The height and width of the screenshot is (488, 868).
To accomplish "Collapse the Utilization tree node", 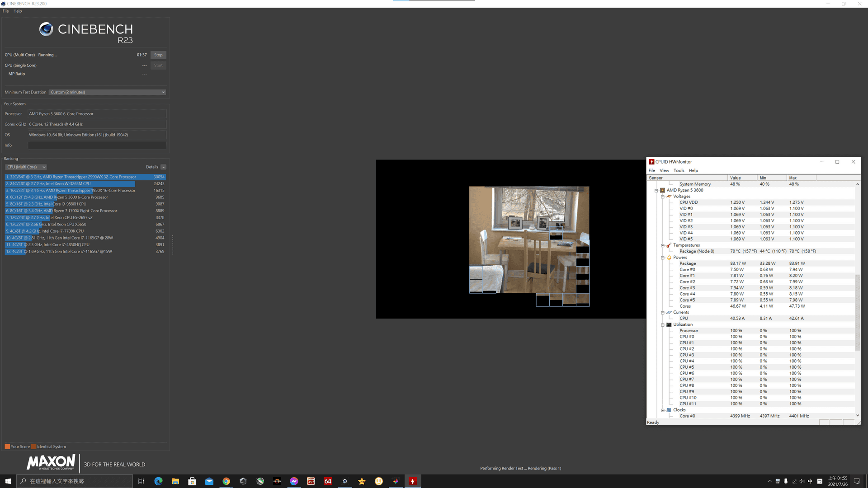I will [663, 324].
